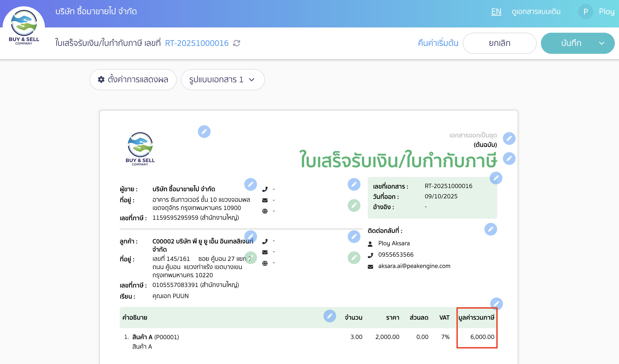Edit customer address with green pencil icon

point(251,258)
